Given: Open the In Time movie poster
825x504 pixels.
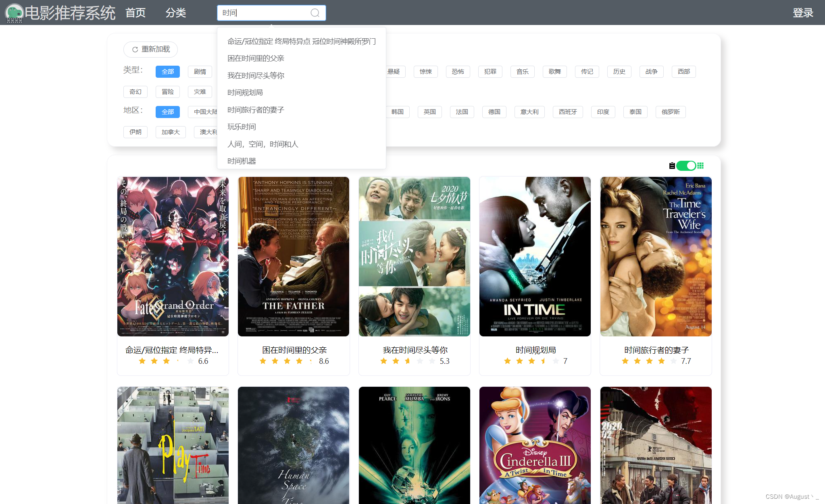Looking at the screenshot, I should tap(535, 256).
